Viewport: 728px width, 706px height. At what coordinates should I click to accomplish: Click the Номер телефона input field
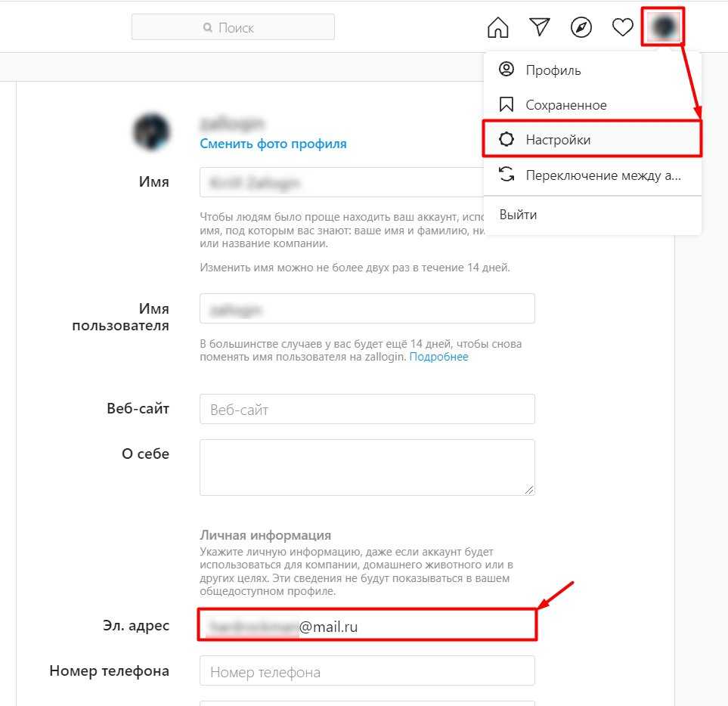coord(367,670)
